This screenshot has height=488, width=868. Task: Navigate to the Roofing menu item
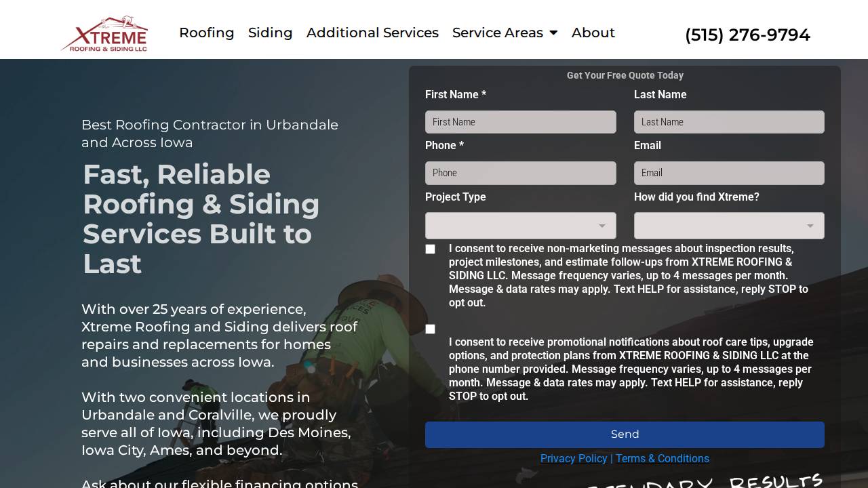[207, 33]
